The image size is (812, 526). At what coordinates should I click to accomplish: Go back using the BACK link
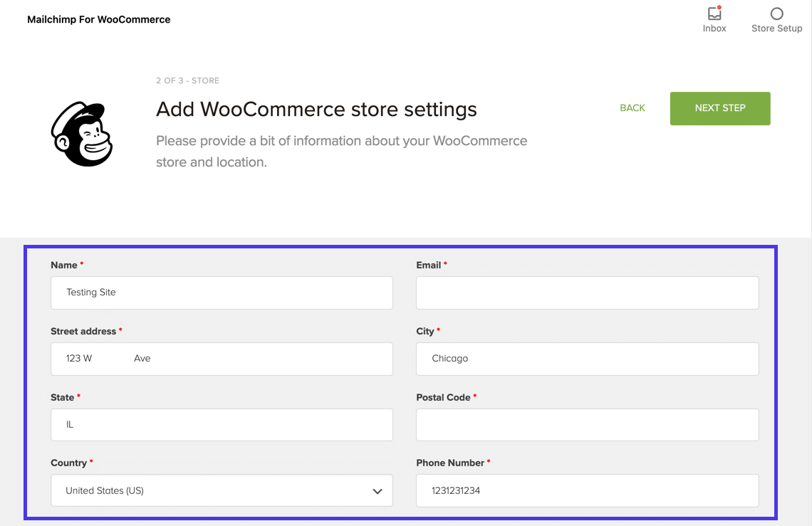click(x=633, y=108)
